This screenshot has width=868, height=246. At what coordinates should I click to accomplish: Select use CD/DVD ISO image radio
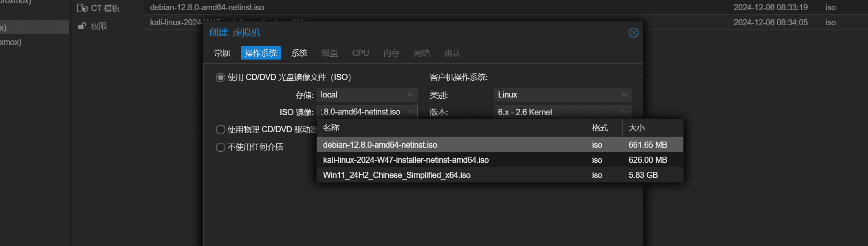pyautogui.click(x=220, y=78)
